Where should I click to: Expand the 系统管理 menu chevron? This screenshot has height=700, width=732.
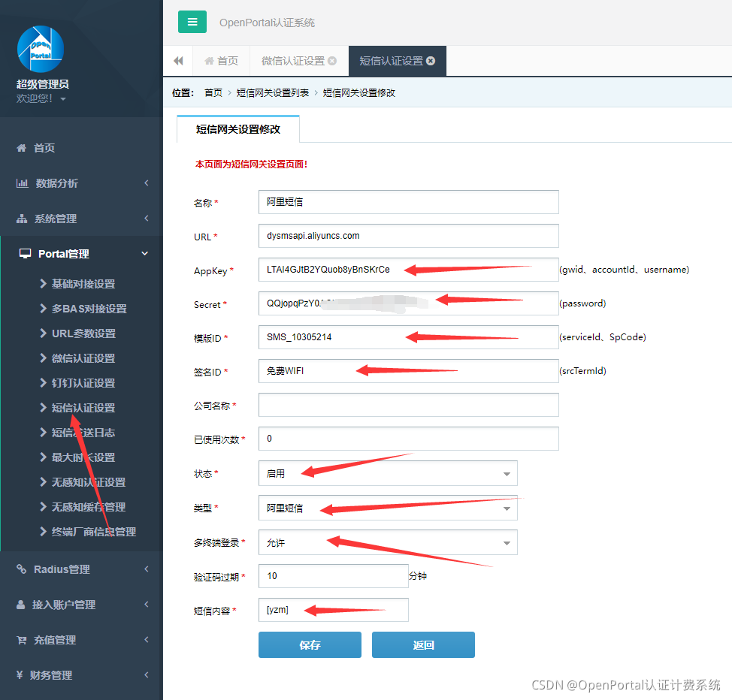pyautogui.click(x=146, y=219)
